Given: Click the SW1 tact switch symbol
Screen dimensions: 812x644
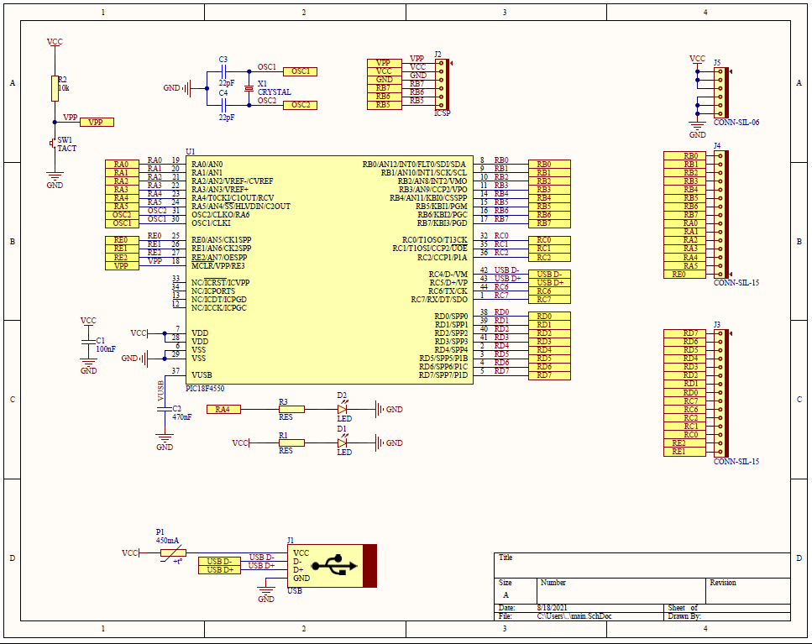Looking at the screenshot, I should [x=52, y=143].
